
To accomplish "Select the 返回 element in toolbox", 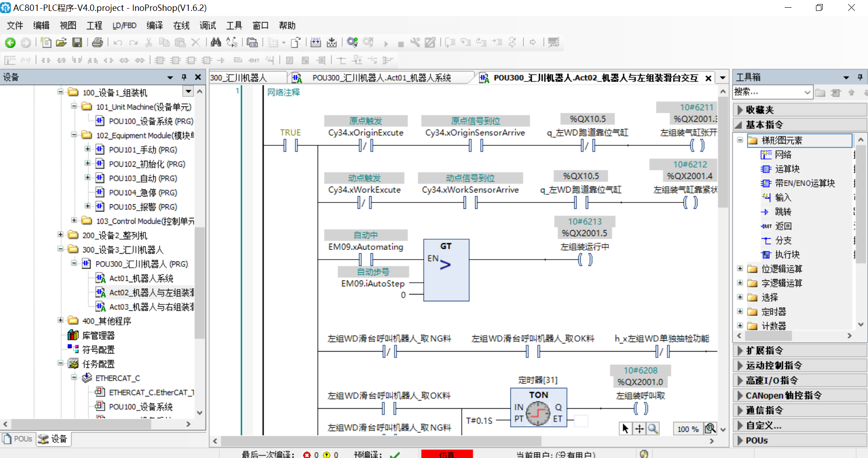I will pyautogui.click(x=776, y=226).
